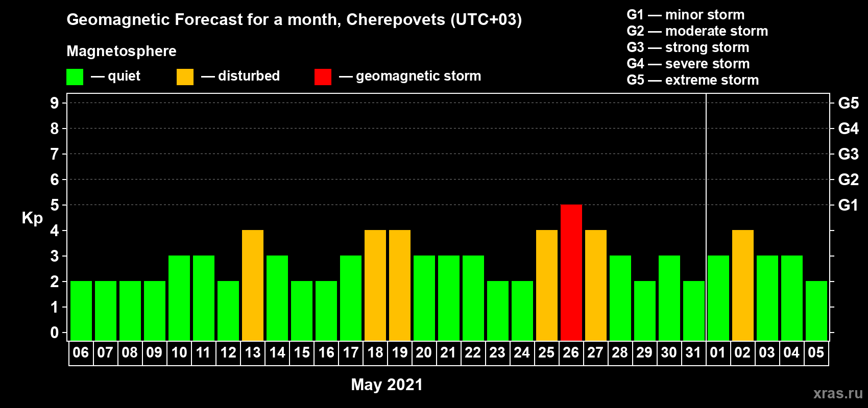Click the date label 31
Viewport: 868px width, 408px height.
pyautogui.click(x=693, y=353)
